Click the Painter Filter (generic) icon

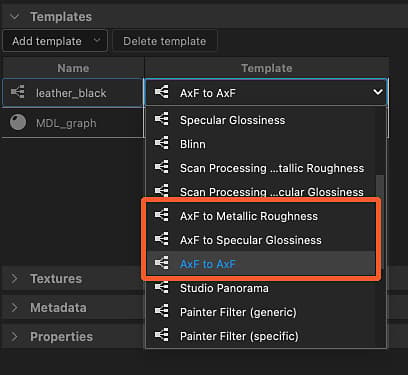point(162,311)
